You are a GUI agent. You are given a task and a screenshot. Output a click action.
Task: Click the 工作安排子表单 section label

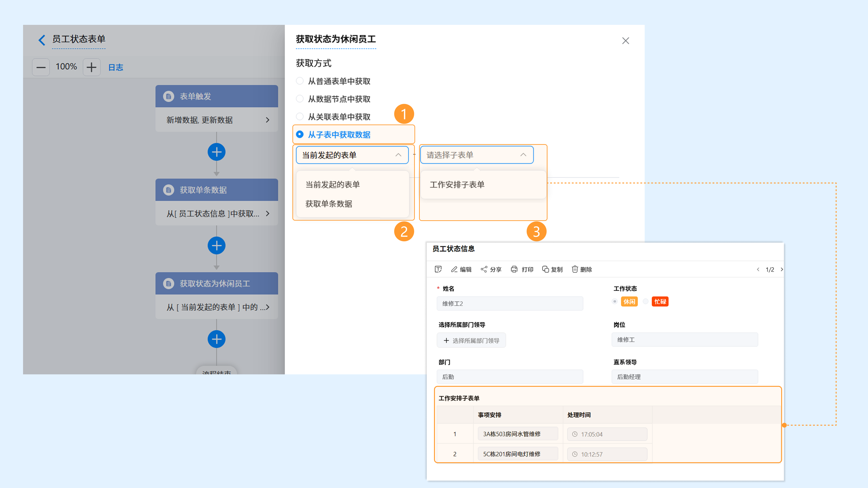coord(459,398)
